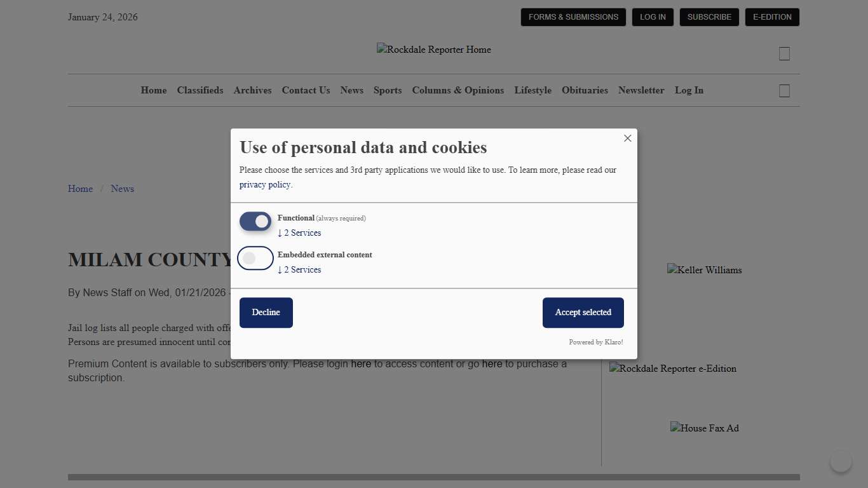Click the Subscribe button in header
The height and width of the screenshot is (488, 868).
[x=709, y=17]
